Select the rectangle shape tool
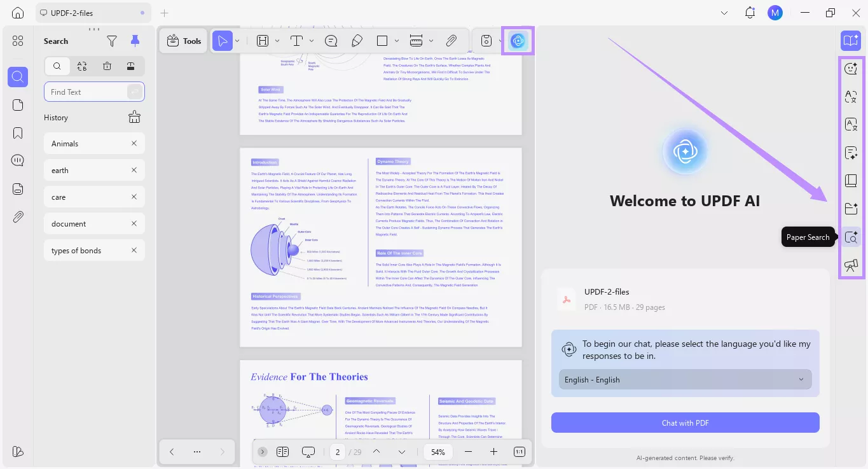 [x=382, y=41]
